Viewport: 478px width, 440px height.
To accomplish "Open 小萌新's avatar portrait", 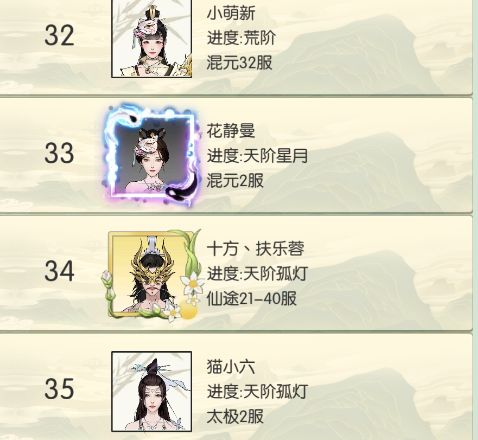I will point(152,39).
